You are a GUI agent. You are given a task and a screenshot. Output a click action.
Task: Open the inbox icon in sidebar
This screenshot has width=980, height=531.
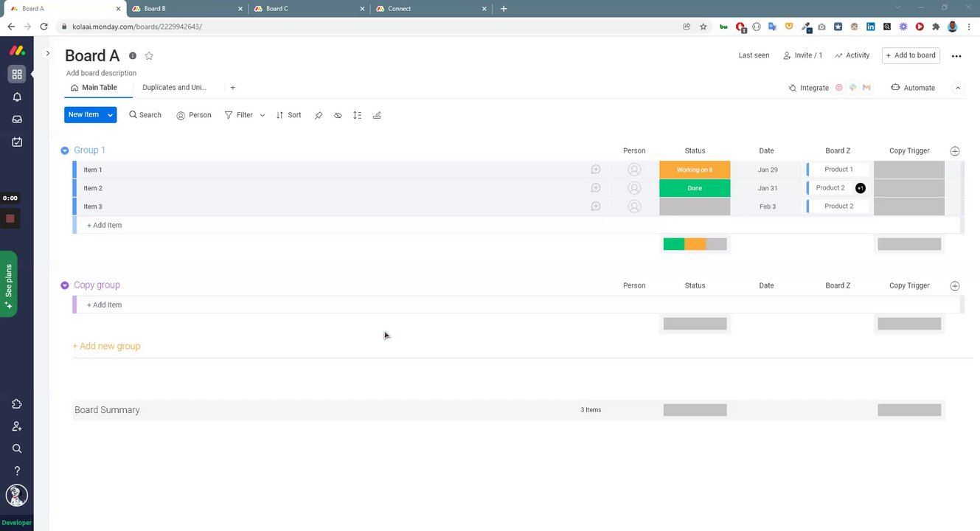click(x=17, y=119)
